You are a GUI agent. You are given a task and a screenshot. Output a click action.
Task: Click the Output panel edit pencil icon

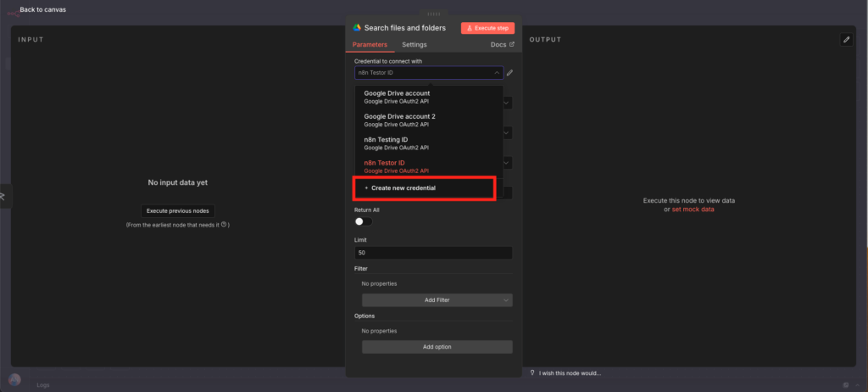point(845,40)
